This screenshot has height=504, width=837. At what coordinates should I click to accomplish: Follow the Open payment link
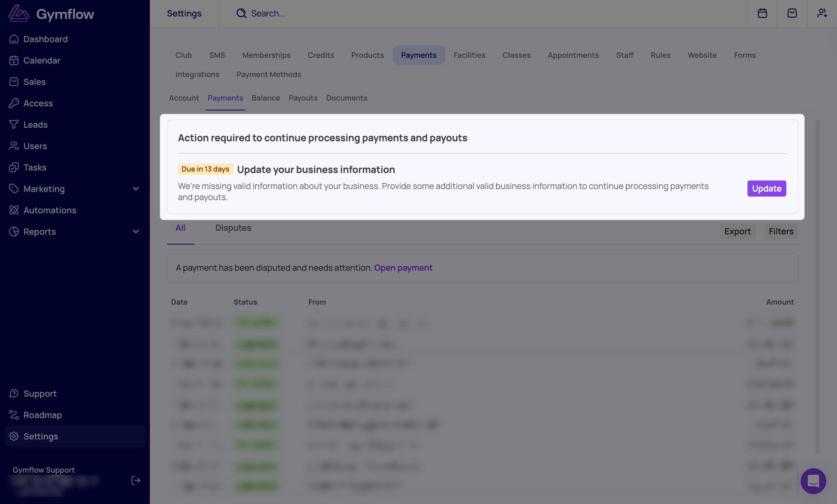point(403,268)
